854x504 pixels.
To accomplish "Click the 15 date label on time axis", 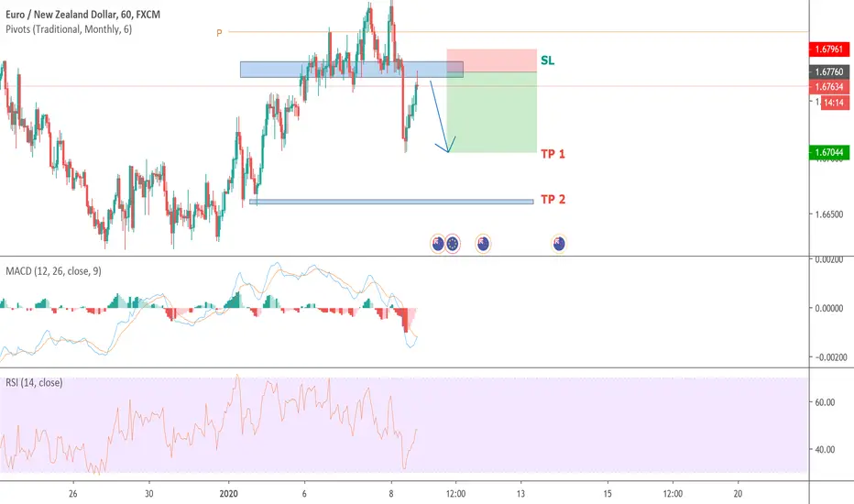I will [608, 494].
